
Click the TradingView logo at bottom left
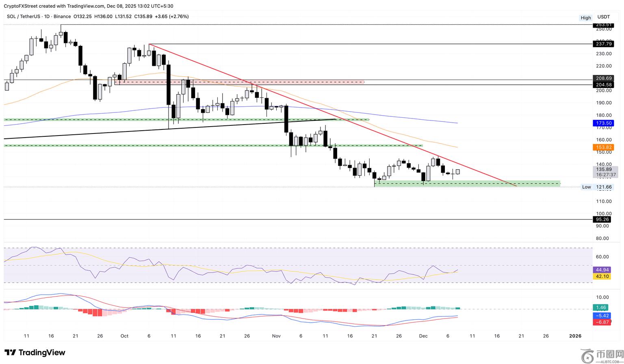tap(35, 353)
